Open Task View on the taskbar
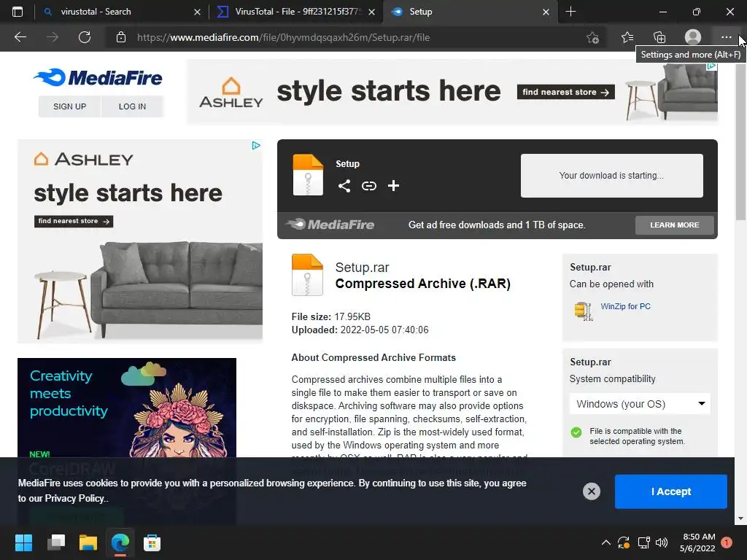Screen dimensions: 747x560 56,542
